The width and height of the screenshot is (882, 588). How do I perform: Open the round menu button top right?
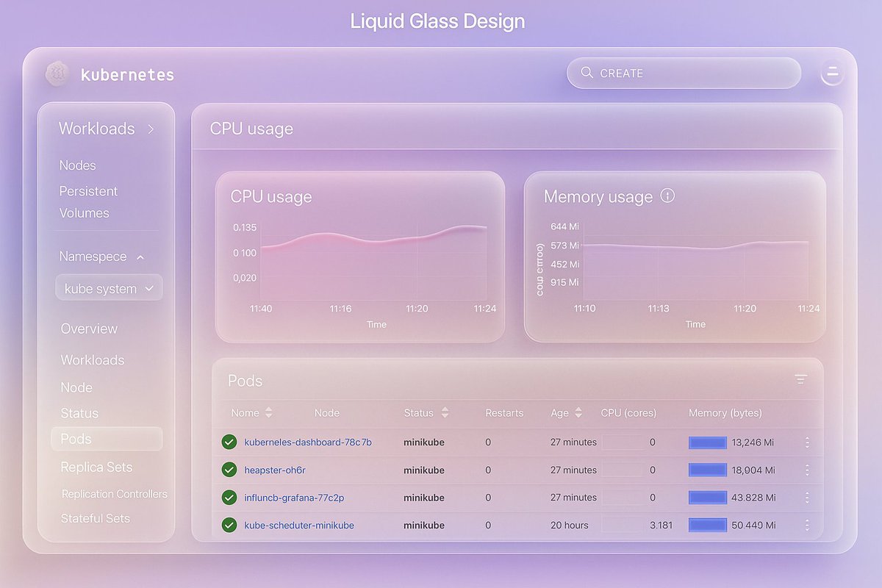832,73
